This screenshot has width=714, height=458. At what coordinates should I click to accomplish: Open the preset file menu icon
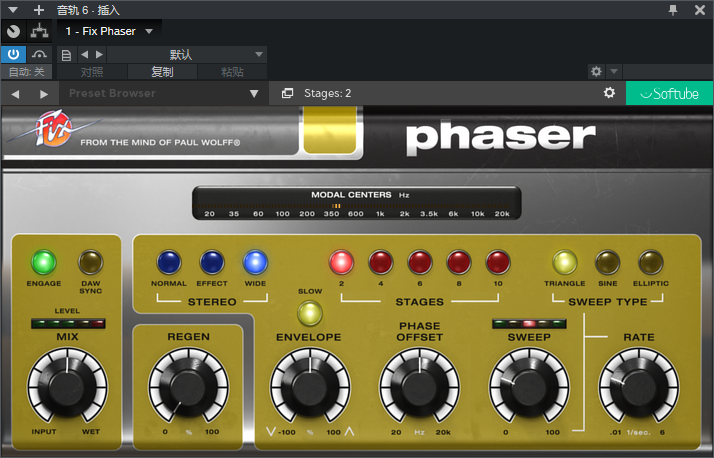[66, 55]
